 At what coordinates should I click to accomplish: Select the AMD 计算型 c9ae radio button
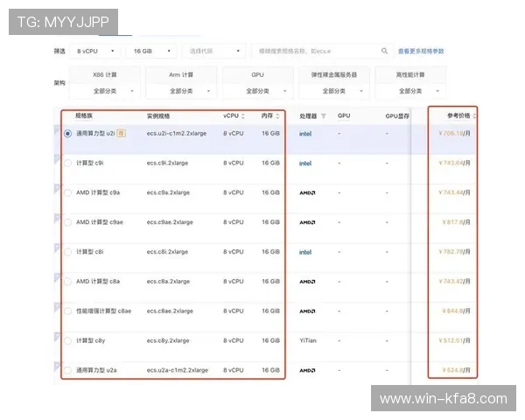(67, 222)
